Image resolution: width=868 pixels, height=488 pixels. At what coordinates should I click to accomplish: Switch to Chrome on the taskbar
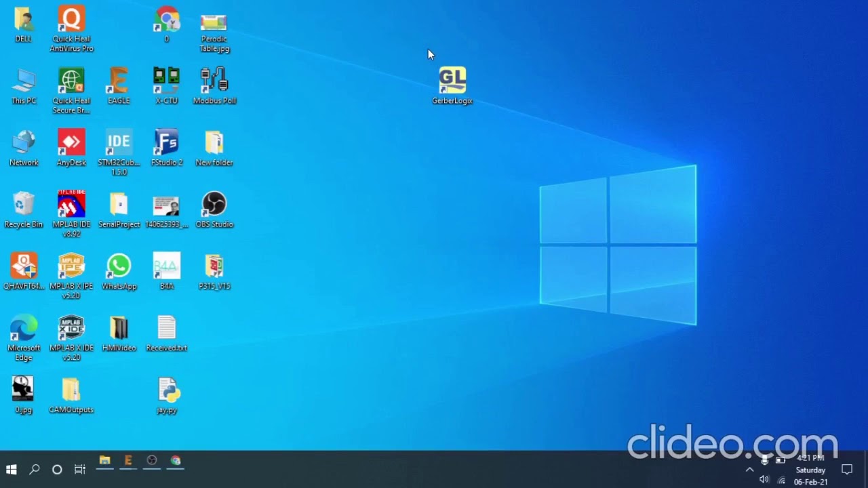coord(176,461)
